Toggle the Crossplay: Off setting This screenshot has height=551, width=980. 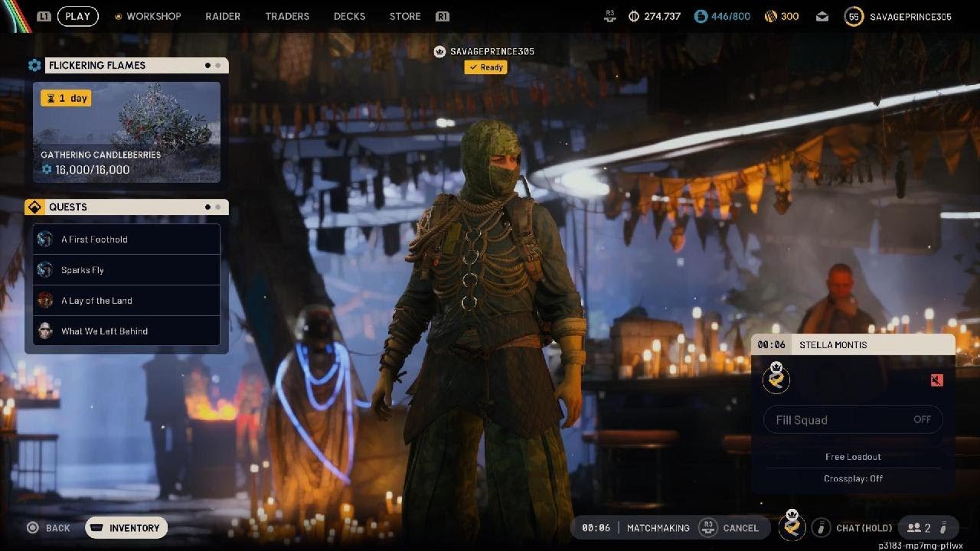point(853,478)
